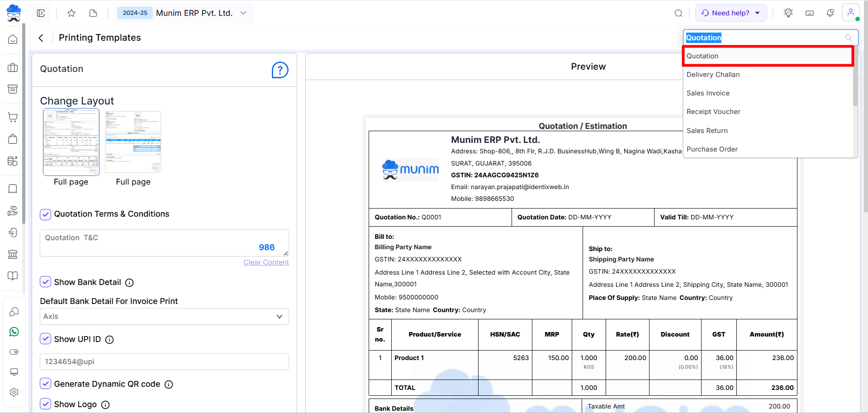
Task: Click the favorites star icon
Action: tap(71, 13)
